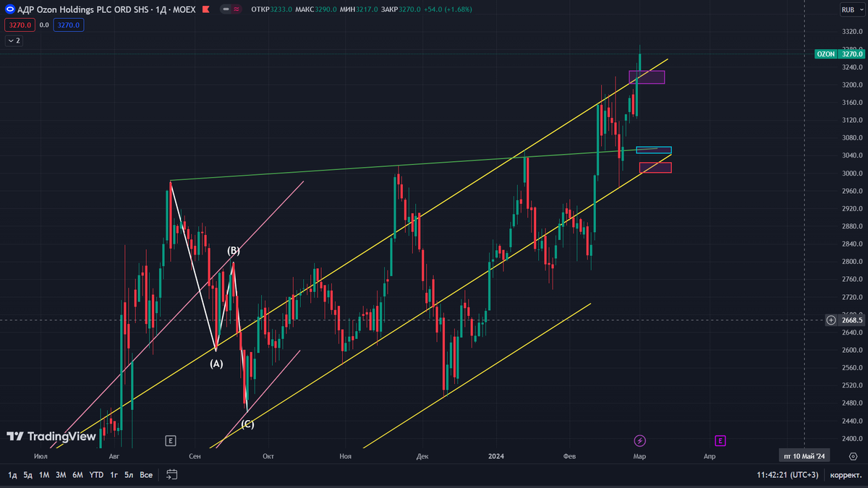The height and width of the screenshot is (488, 868).
Task: Click the Ozon symbol logo icon
Action: (x=9, y=10)
